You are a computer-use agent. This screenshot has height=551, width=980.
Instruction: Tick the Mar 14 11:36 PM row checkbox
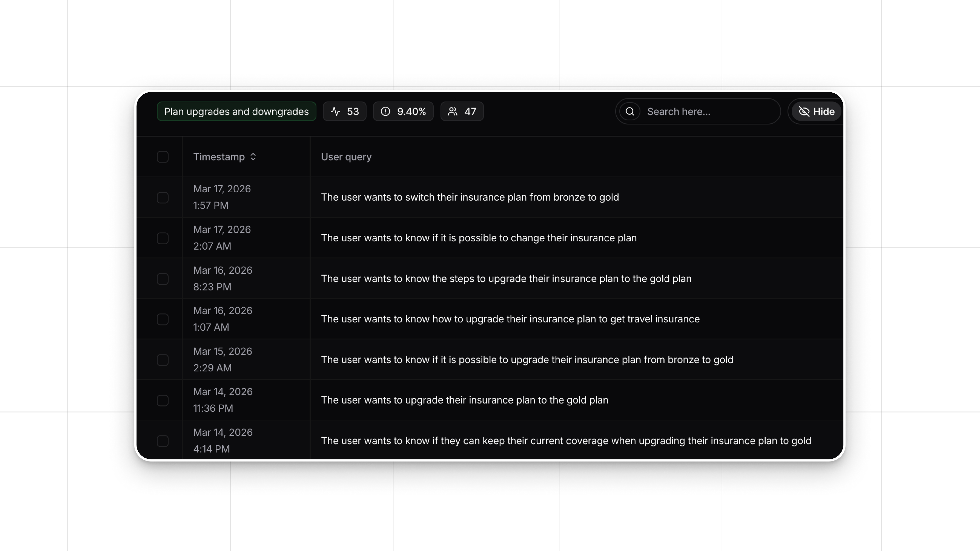coord(163,400)
